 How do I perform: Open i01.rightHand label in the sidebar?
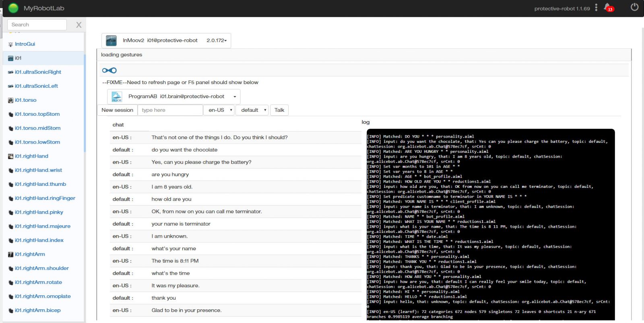tap(31, 156)
